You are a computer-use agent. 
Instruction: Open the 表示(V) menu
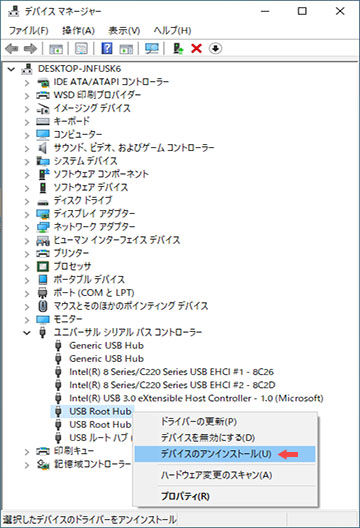(124, 31)
